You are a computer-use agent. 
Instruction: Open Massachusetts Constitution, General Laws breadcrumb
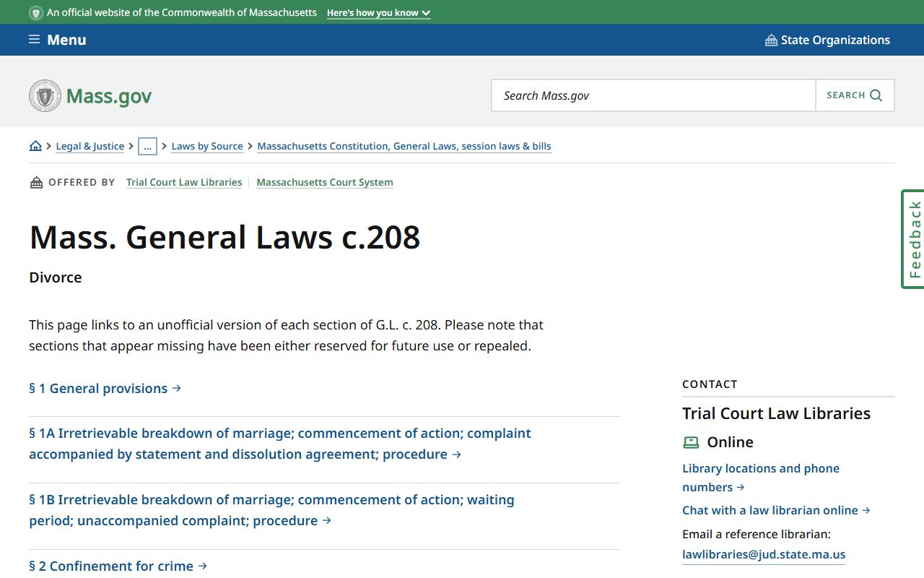point(404,146)
